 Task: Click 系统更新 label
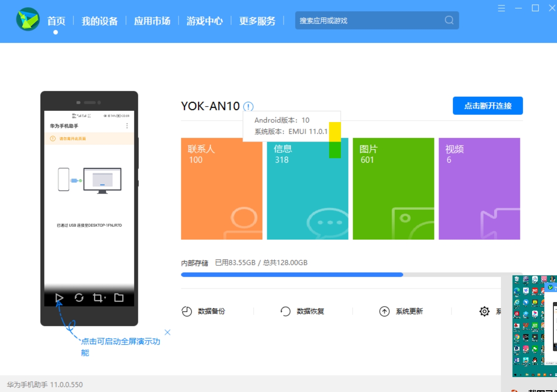coord(409,312)
